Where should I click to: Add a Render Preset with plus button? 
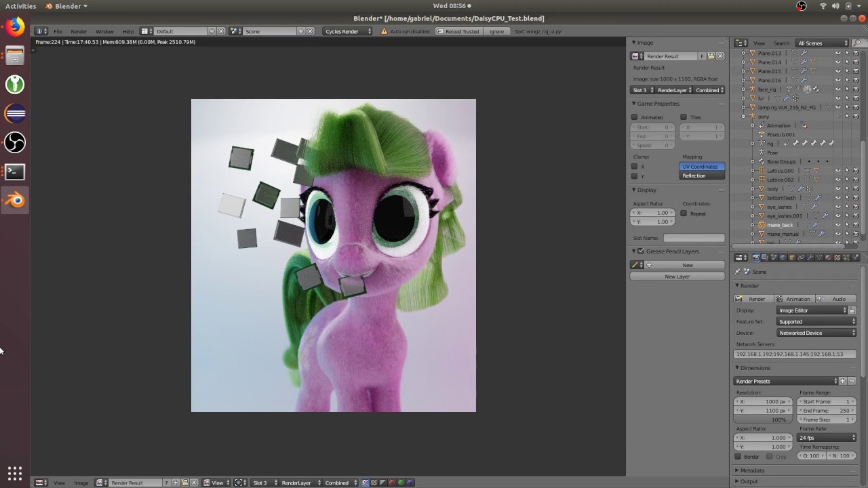click(x=843, y=381)
